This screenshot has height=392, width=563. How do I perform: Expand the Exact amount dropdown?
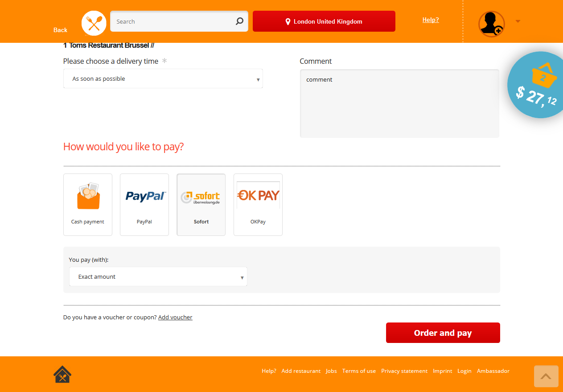point(158,276)
